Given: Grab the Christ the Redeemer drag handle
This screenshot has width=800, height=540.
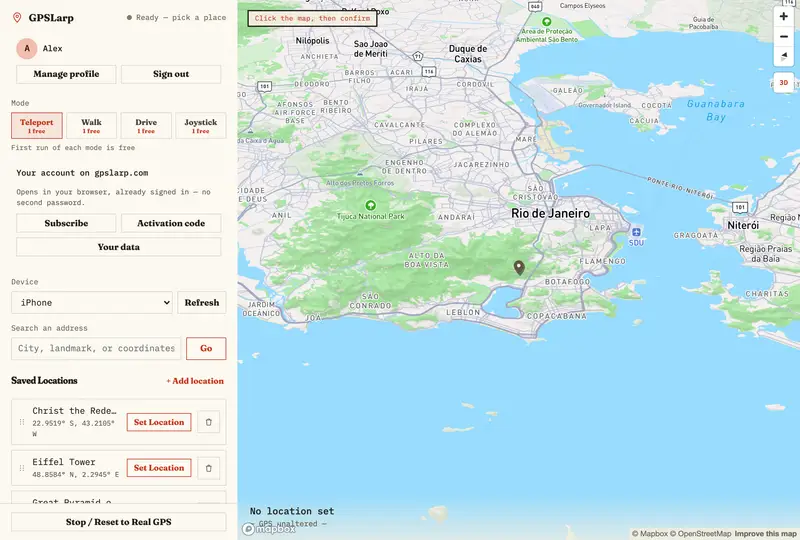Looking at the screenshot, I should 21,422.
